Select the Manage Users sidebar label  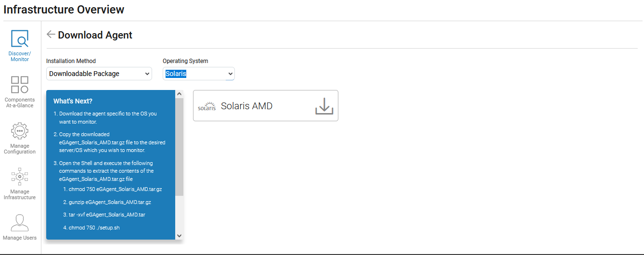(20, 238)
